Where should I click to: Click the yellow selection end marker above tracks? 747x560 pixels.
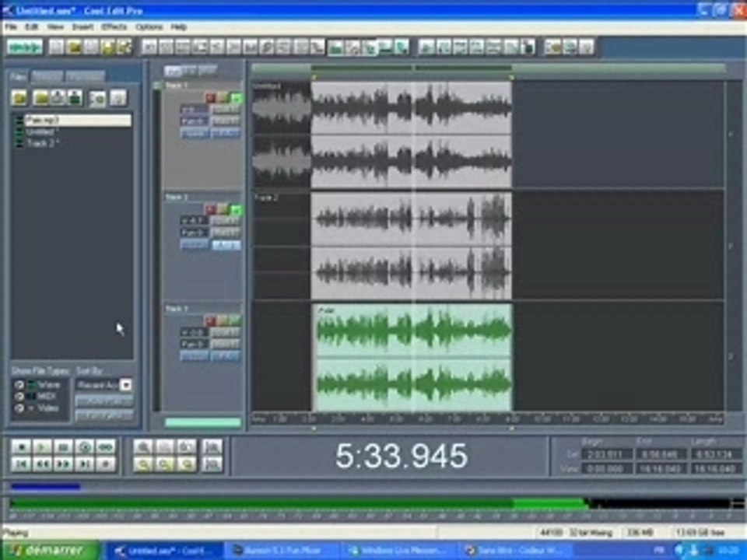tap(512, 77)
